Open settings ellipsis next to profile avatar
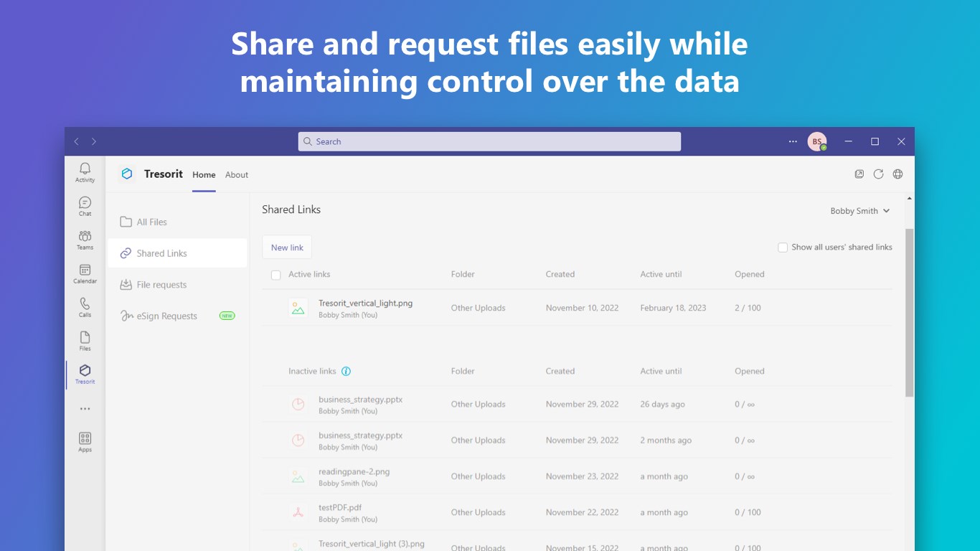980x551 pixels. pyautogui.click(x=793, y=141)
